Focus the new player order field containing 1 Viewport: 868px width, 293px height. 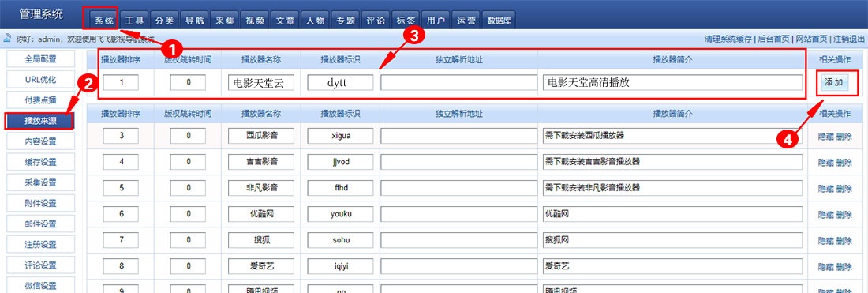tap(121, 82)
